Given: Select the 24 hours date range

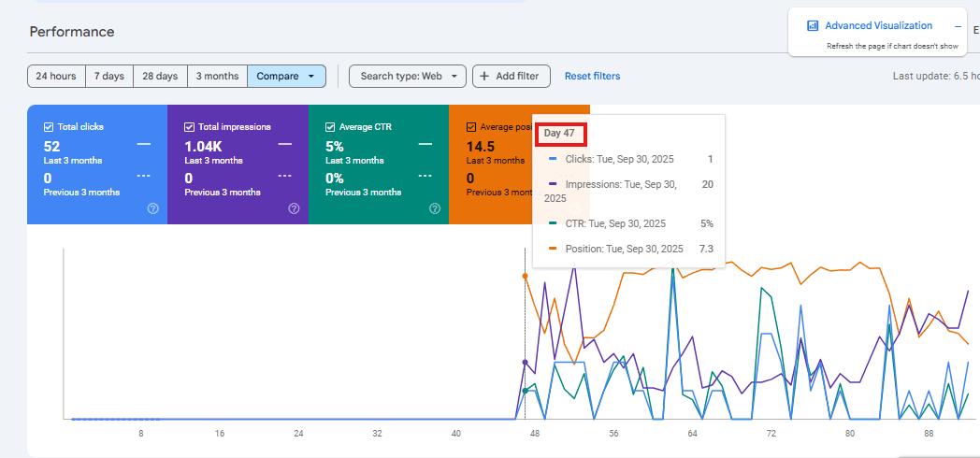Looking at the screenshot, I should coord(56,76).
